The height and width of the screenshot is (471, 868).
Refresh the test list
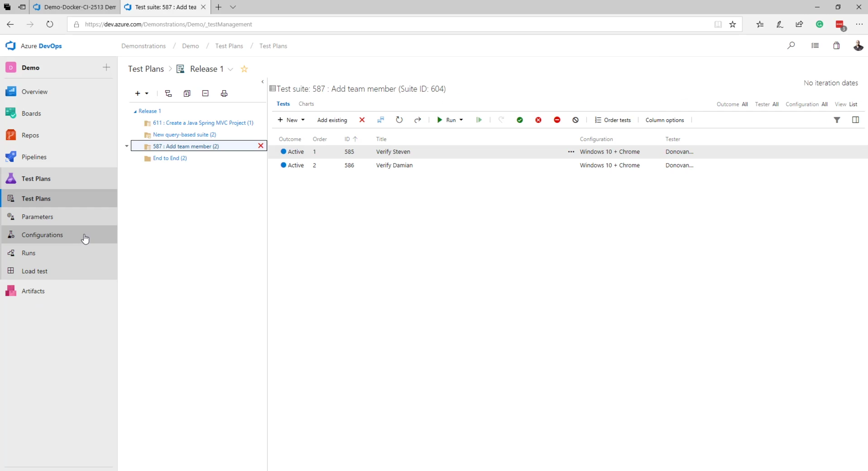tap(399, 120)
